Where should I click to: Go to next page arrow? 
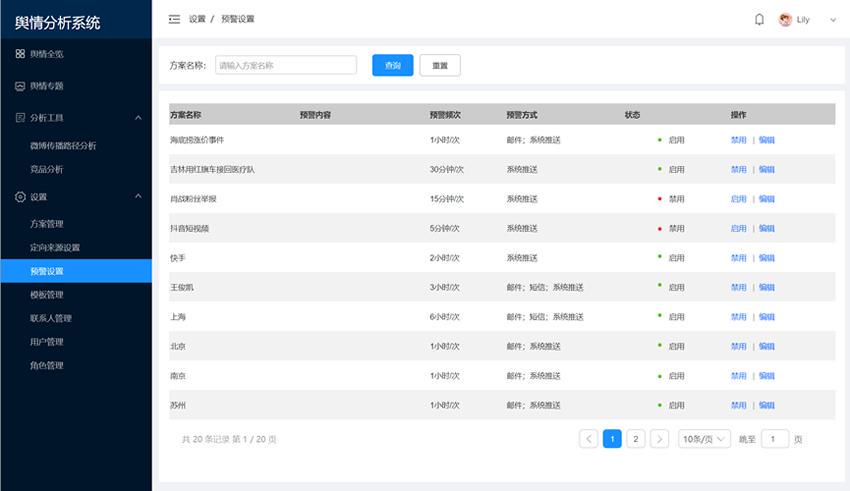tap(659, 439)
